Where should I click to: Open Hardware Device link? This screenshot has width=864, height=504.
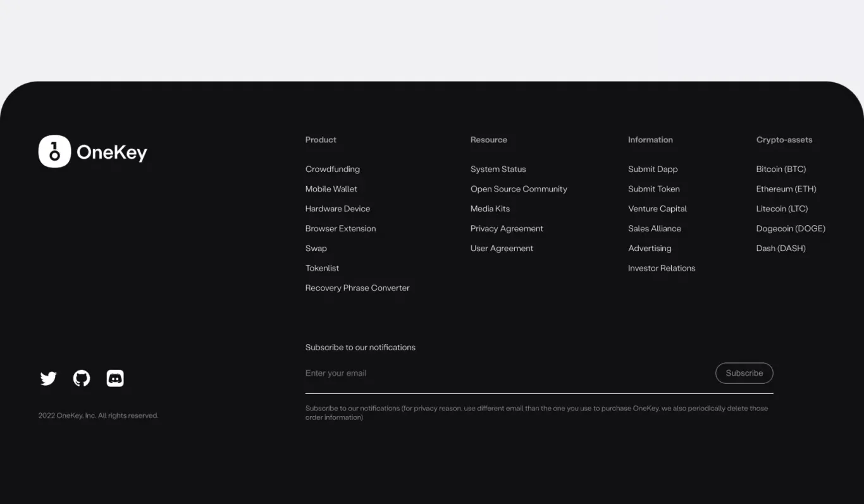(x=338, y=209)
